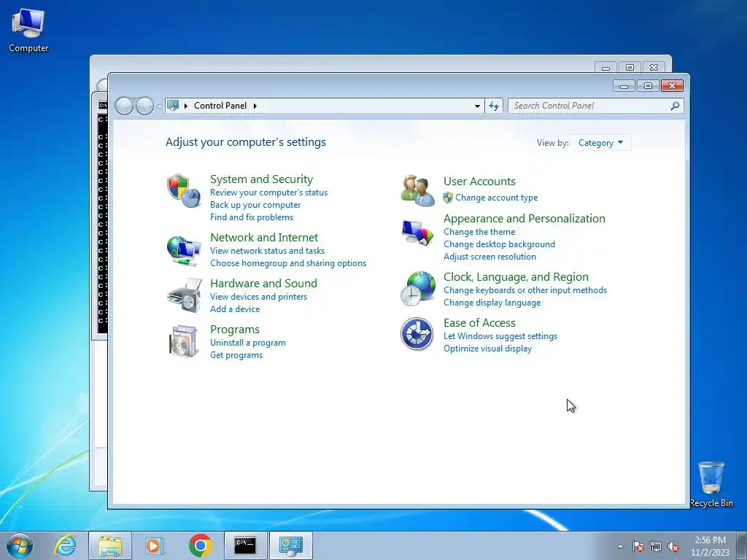The image size is (747, 560).
Task: Open the View by Category dropdown
Action: (x=601, y=143)
